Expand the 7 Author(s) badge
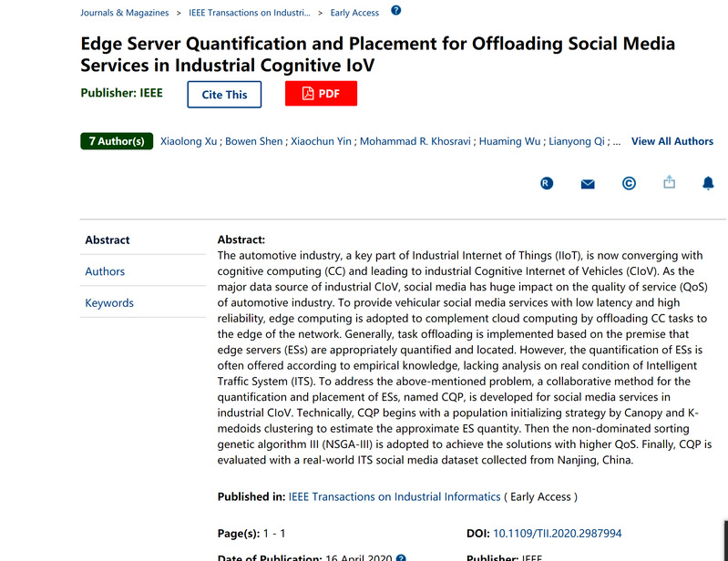728x561 pixels. [x=117, y=141]
